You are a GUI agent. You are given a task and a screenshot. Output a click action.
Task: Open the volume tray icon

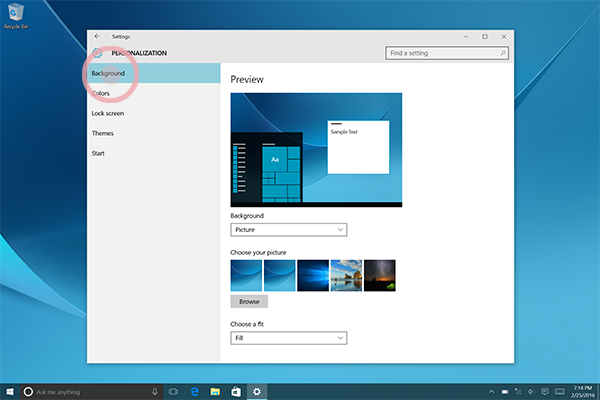pos(531,392)
